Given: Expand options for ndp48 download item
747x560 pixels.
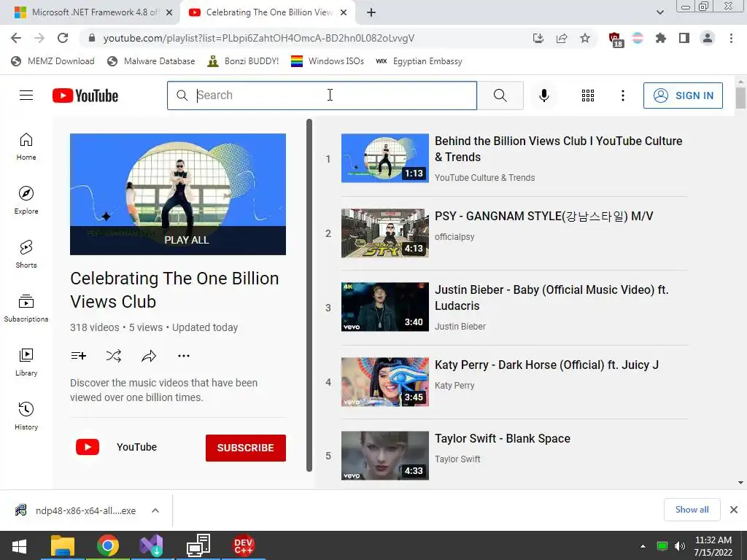Looking at the screenshot, I should coord(155,510).
